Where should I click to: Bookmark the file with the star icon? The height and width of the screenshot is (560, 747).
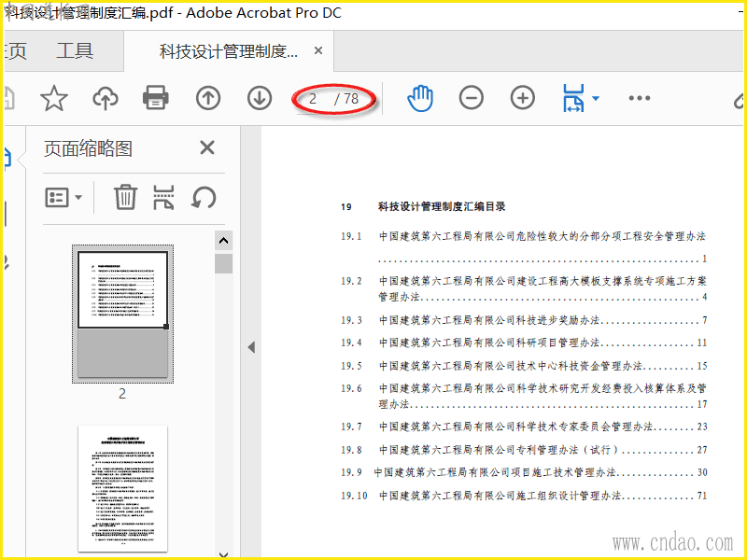(x=54, y=99)
